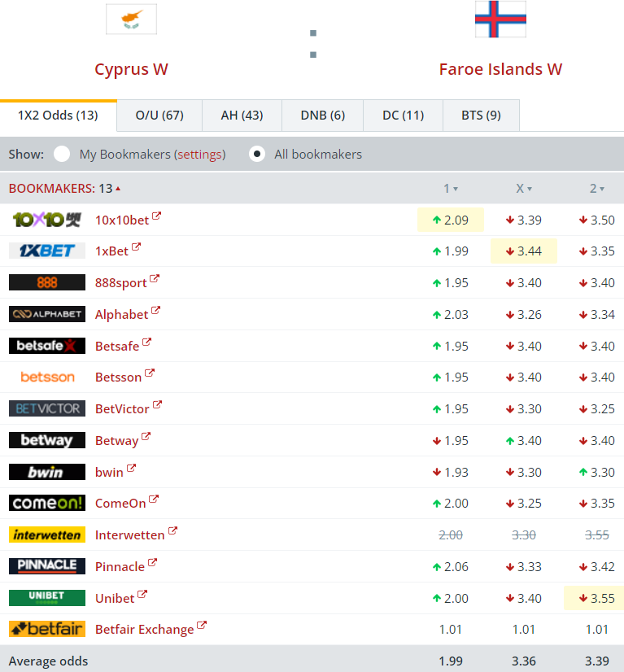Click the bwin logo image
This screenshot has width=624, height=672.
46,472
